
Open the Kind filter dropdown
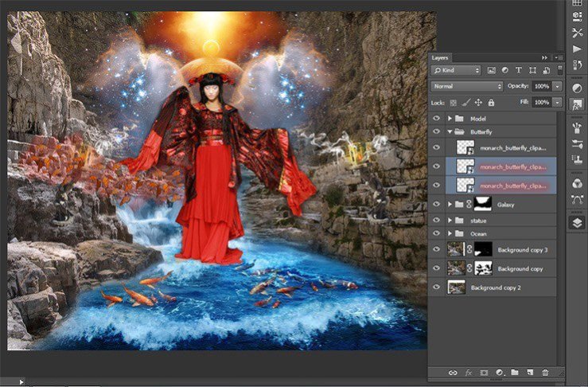pyautogui.click(x=456, y=70)
